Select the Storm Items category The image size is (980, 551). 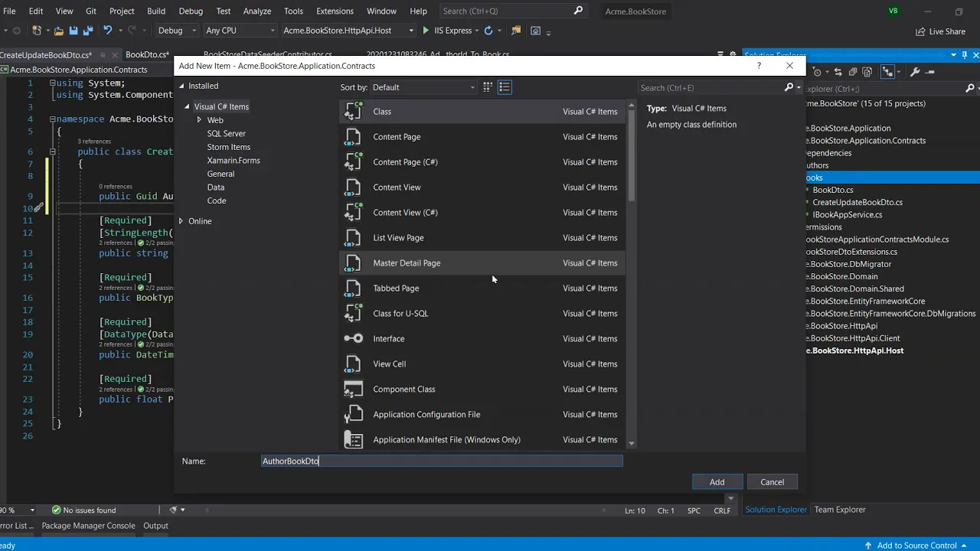coord(228,147)
